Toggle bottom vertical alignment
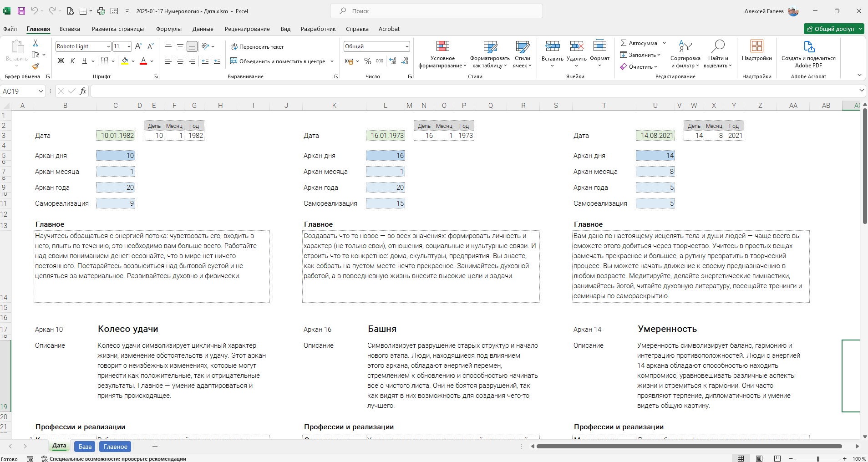This screenshot has height=462, width=868. [x=192, y=46]
